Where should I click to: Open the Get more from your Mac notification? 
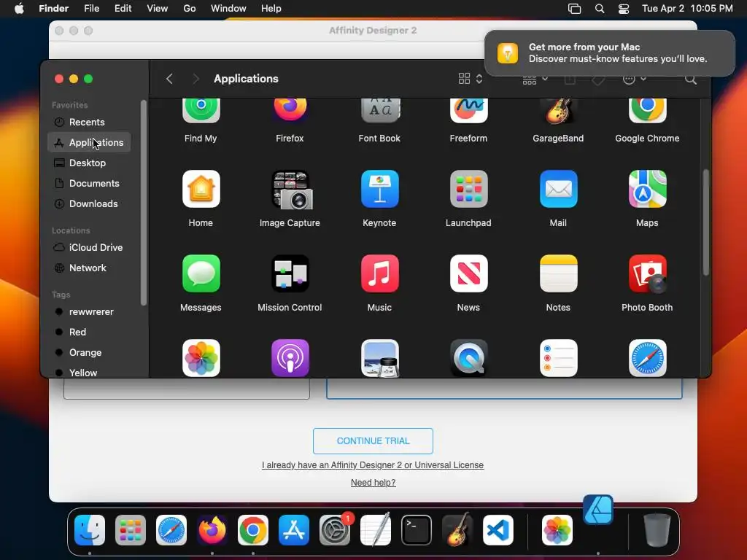[610, 52]
